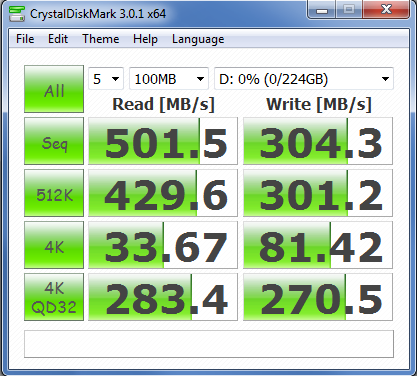The height and width of the screenshot is (376, 417).
Task: Minimize the CrystalDiskMark window
Action: tap(322, 10)
